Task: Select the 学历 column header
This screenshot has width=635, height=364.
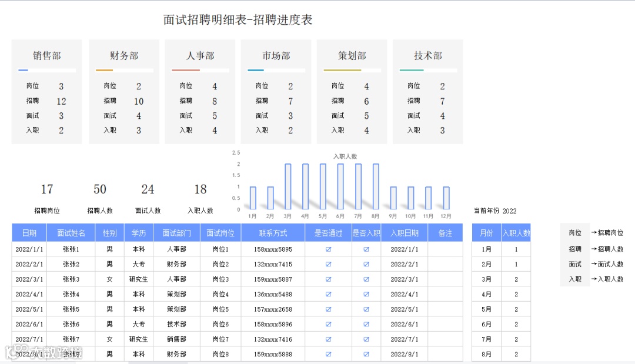Action: (x=139, y=233)
